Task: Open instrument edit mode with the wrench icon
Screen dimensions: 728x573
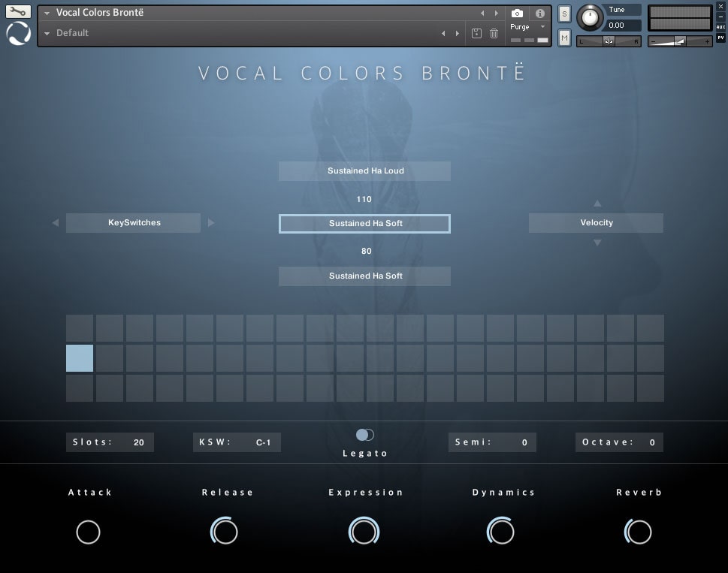Action: pyautogui.click(x=18, y=11)
